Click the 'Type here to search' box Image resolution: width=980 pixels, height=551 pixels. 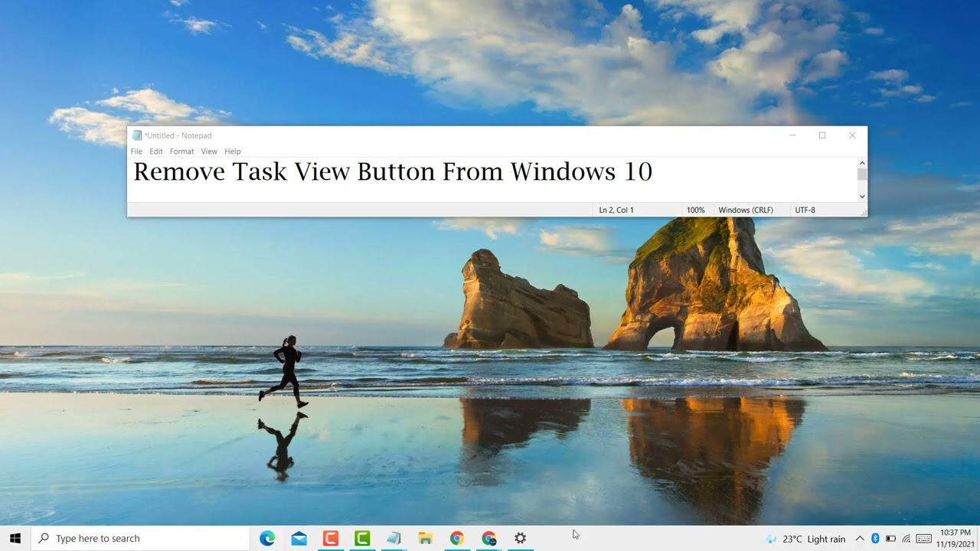pyautogui.click(x=141, y=538)
